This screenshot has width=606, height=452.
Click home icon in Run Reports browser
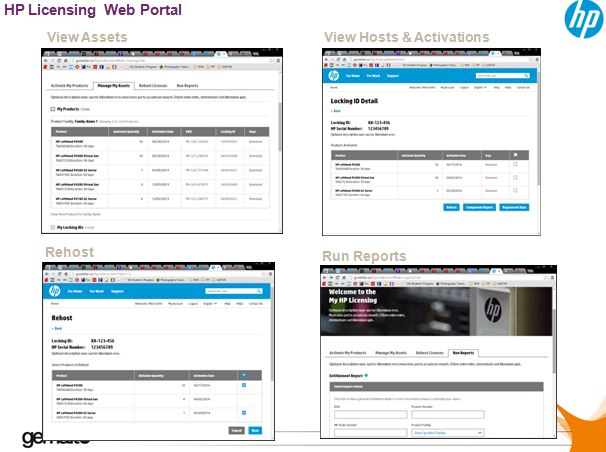pyautogui.click(x=344, y=278)
